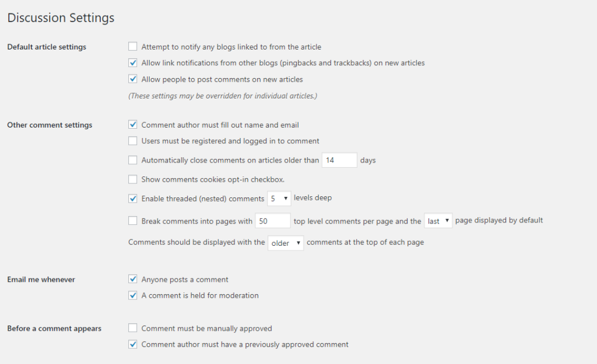Require users be registered to comment
Viewport: 597px width, 364px height.
pos(133,141)
